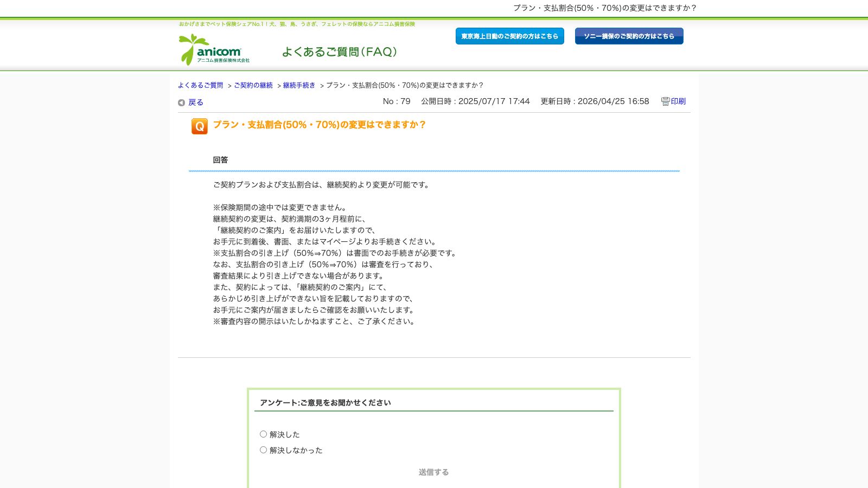
Task: Click the anicom logo
Action: pos(214,49)
